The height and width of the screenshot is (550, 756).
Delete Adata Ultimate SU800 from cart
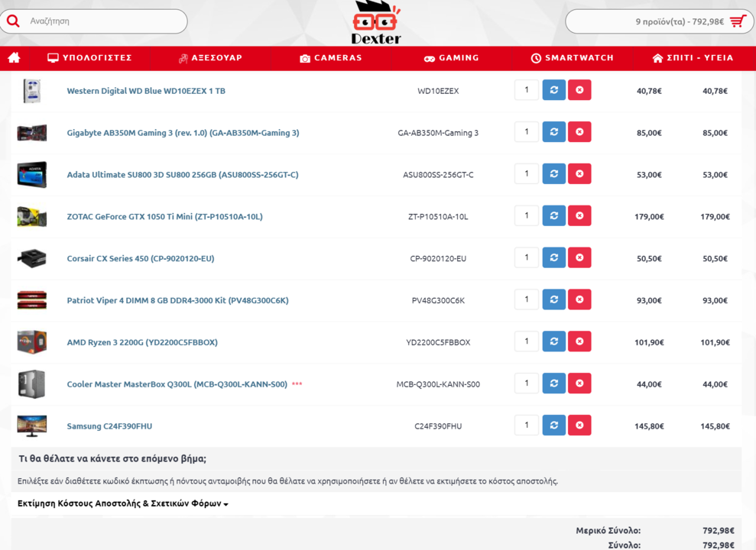(579, 174)
